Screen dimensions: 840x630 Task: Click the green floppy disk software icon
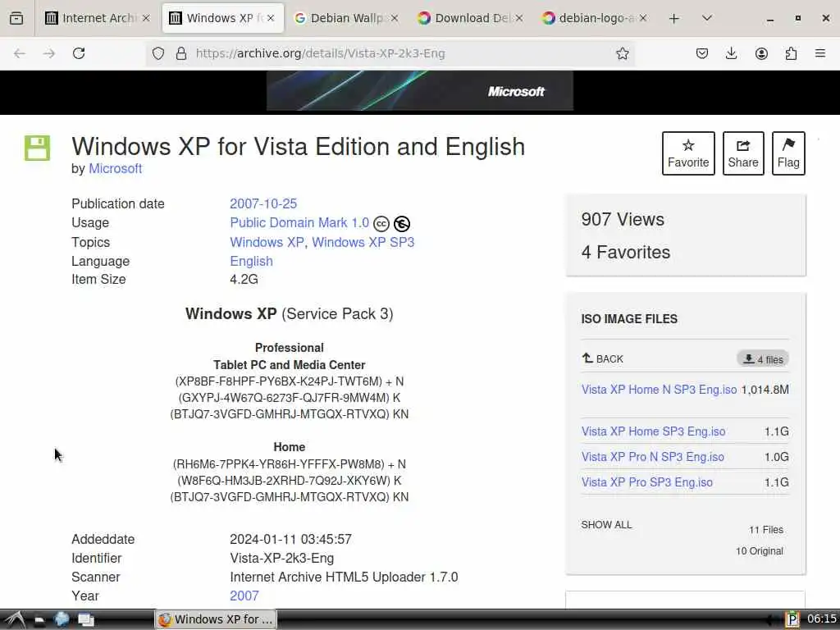coord(37,148)
